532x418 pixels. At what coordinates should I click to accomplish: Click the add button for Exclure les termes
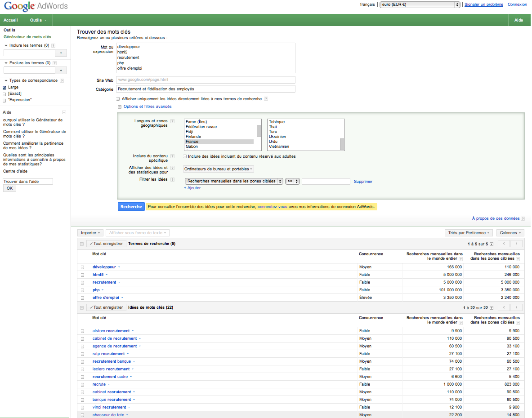pyautogui.click(x=61, y=71)
